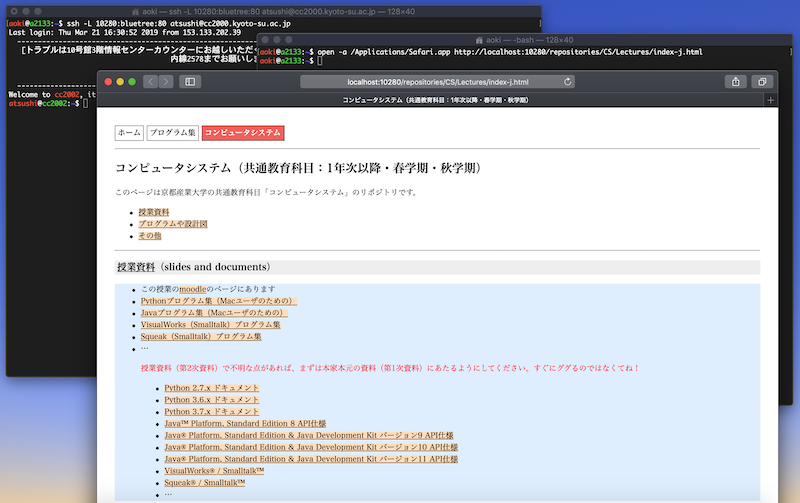Click the atsushi@cc2002 prompt in ssh terminal
The width and height of the screenshot is (800, 503).
(44, 103)
